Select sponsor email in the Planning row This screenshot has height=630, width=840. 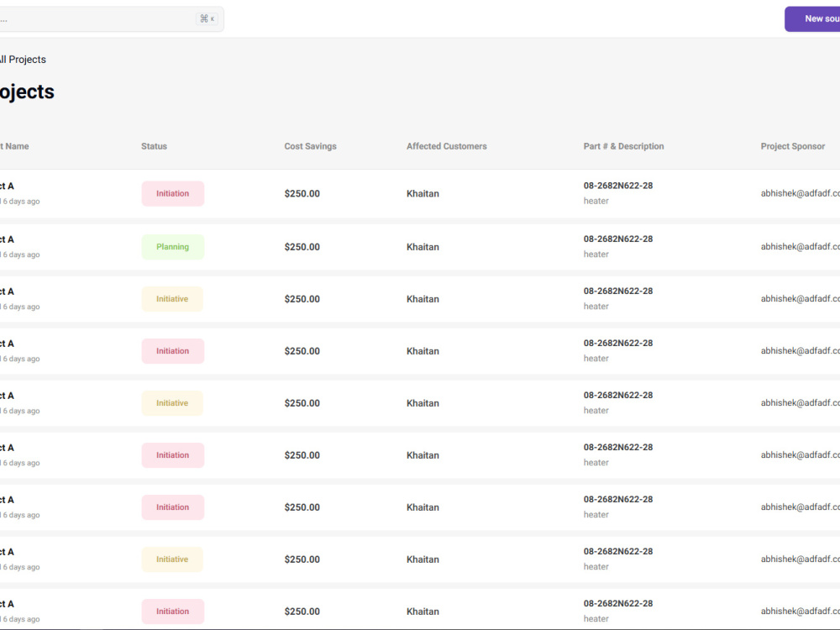[801, 246]
